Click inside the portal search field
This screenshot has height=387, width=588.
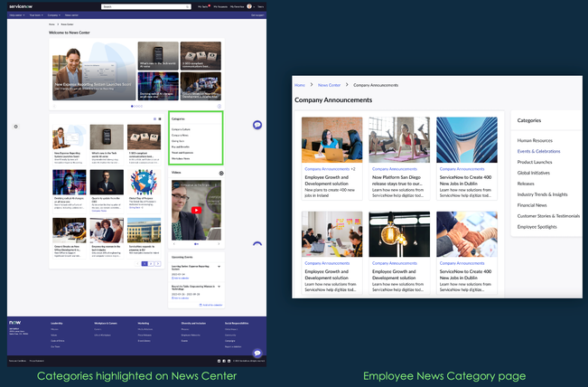click(x=146, y=6)
